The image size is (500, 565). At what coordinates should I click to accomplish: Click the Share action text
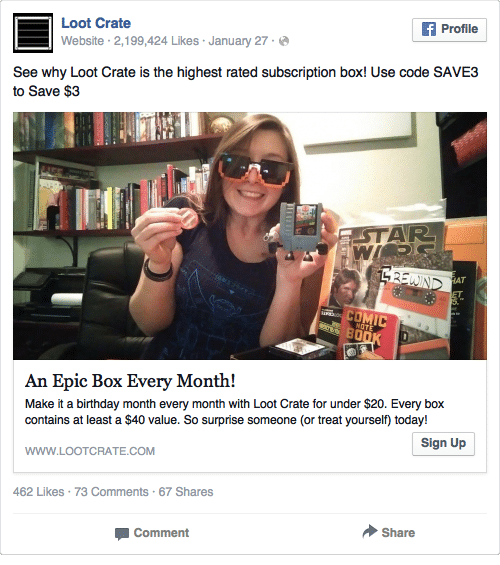click(x=398, y=533)
